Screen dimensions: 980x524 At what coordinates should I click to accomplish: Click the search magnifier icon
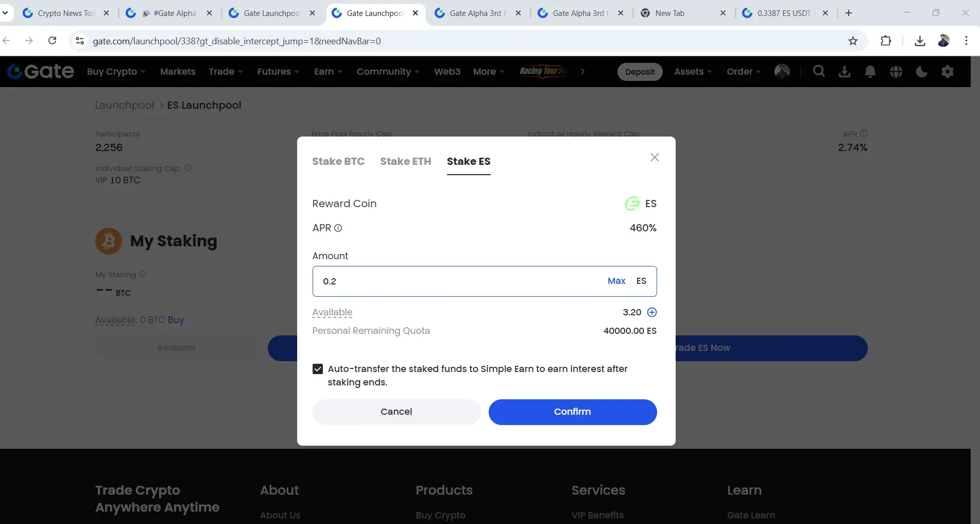coord(819,72)
